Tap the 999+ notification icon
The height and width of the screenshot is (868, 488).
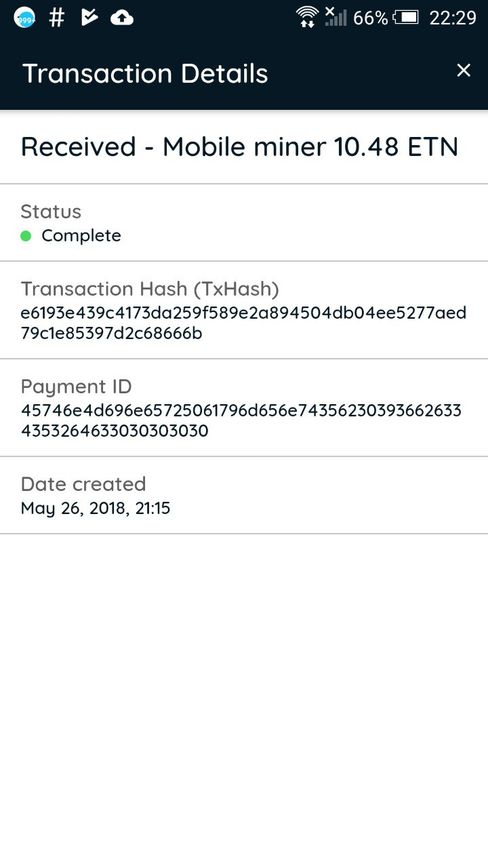(x=25, y=18)
